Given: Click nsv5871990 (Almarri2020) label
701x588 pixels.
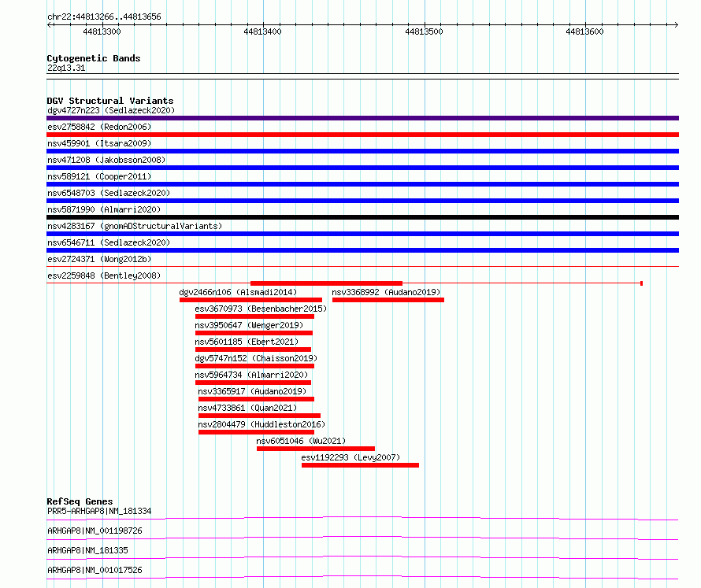Looking at the screenshot, I should click(104, 209).
